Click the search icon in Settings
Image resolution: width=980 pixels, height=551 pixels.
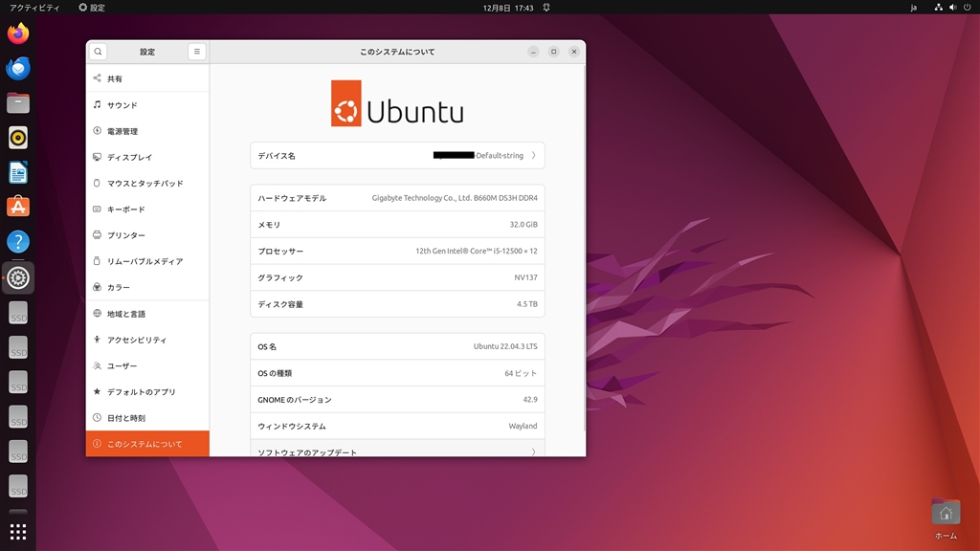(x=99, y=52)
